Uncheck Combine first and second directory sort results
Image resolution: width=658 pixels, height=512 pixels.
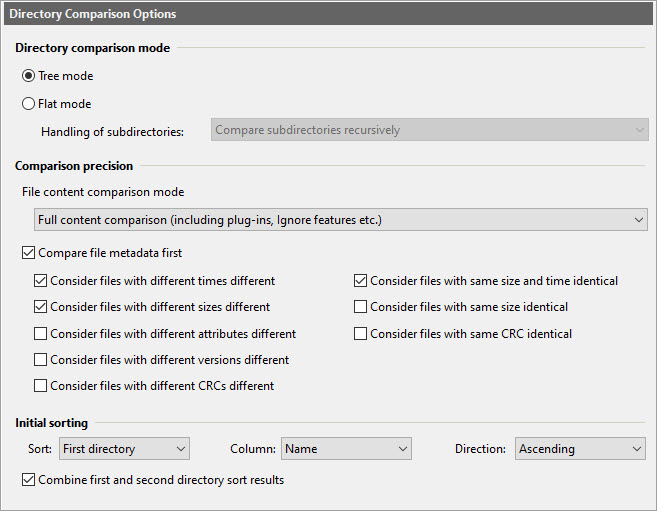(28, 480)
